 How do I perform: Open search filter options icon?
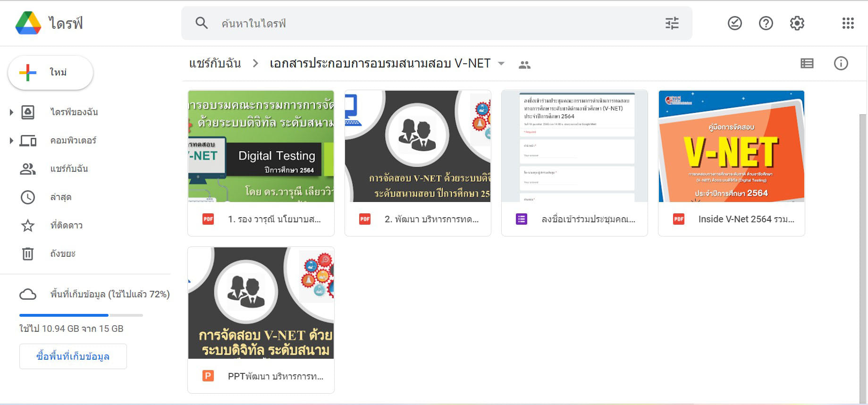click(672, 23)
